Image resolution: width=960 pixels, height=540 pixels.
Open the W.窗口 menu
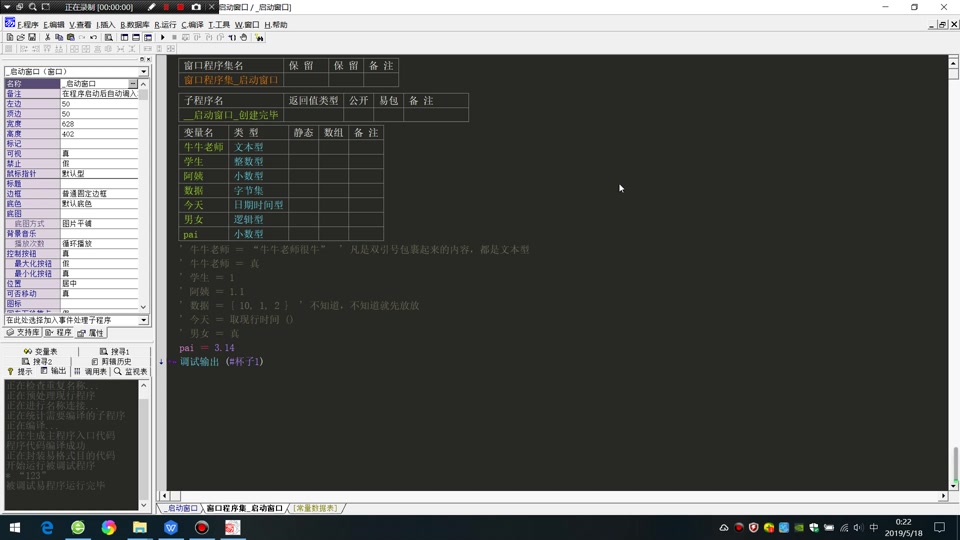pos(247,24)
